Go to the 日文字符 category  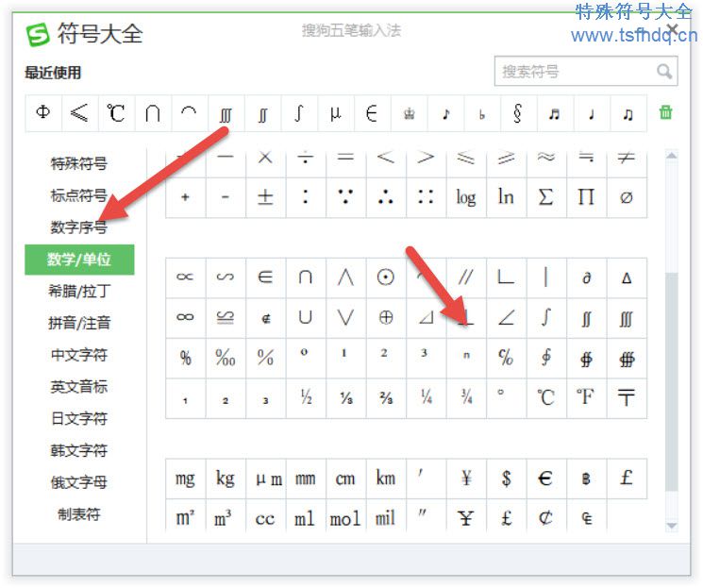(x=79, y=418)
